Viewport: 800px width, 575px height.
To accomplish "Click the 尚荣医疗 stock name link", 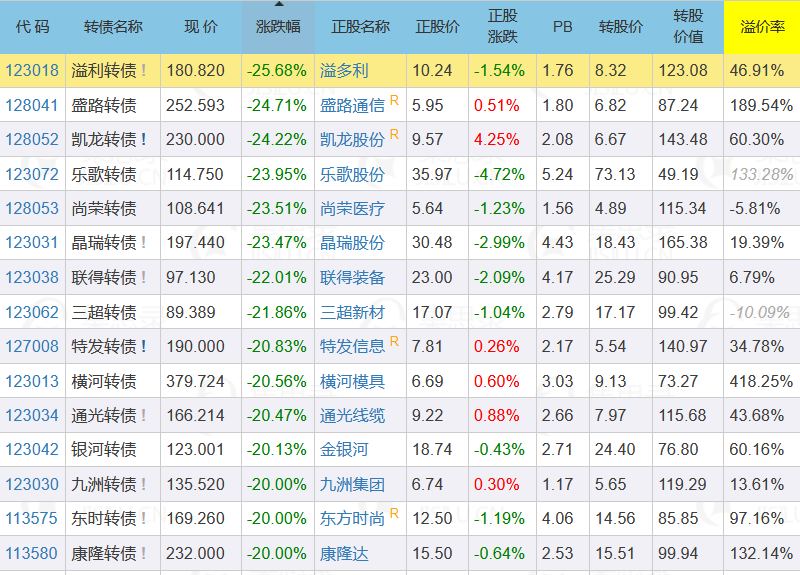I will click(x=352, y=209).
